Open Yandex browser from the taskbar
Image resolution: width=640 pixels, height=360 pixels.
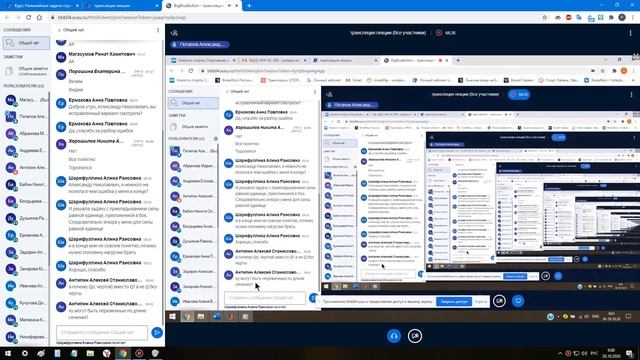(107, 353)
